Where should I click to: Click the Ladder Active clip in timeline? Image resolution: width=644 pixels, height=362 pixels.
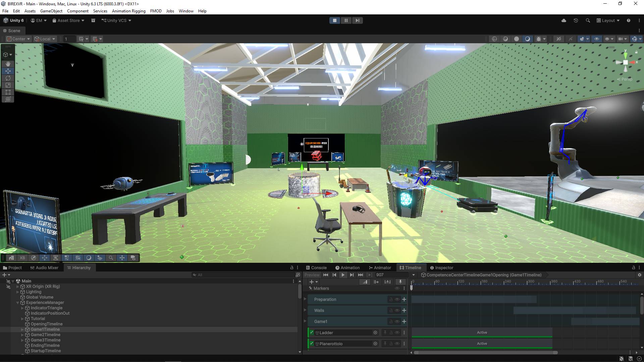[x=482, y=333]
